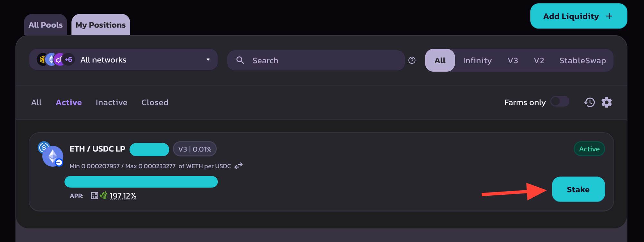Viewport: 644px width, 242px height.
Task: Switch to the All Pools tab
Action: (45, 25)
